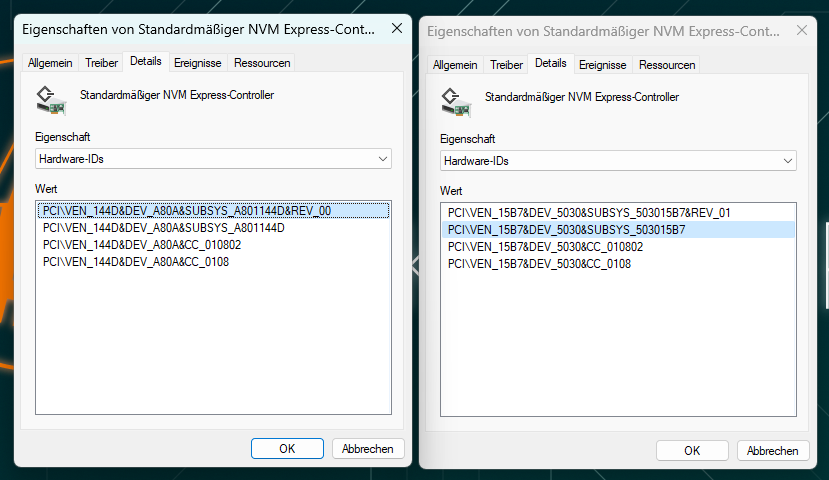Screen dimensions: 829x480
Task: Close the left properties dialog
Action: (397, 29)
